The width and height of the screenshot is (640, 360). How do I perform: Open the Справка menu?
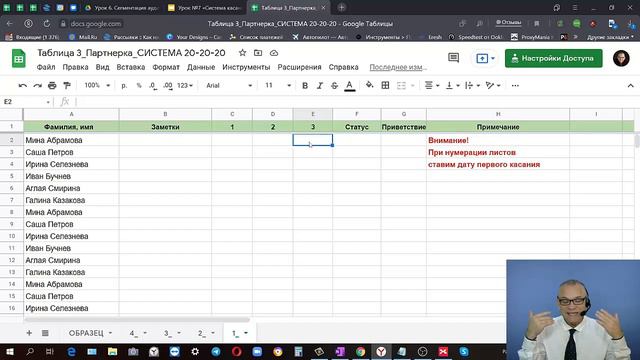click(343, 67)
